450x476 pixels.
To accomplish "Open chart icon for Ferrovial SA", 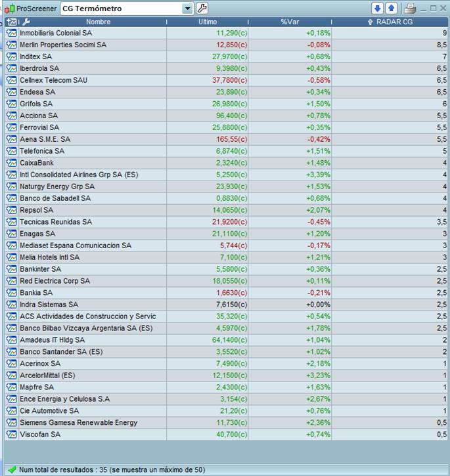I will click(x=12, y=127).
